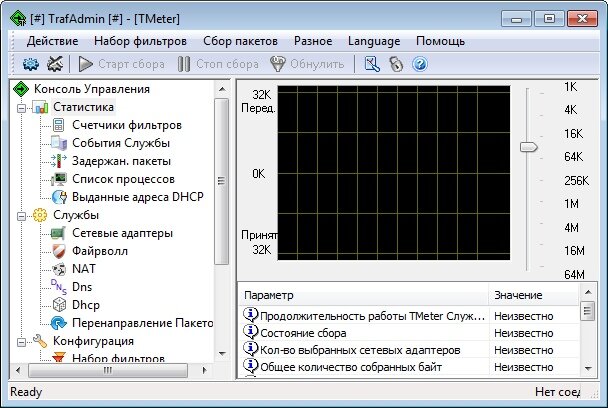Open the Сбор пакетов menu
The width and height of the screenshot is (608, 408).
[x=240, y=41]
